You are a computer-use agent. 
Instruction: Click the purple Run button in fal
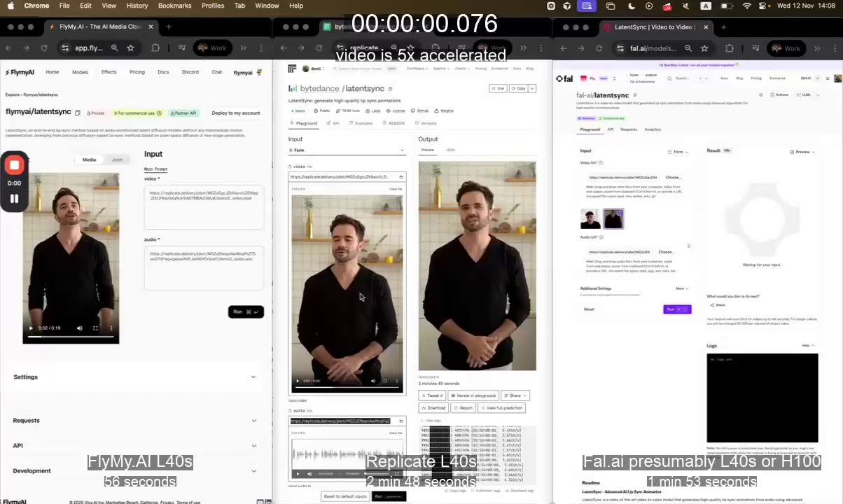point(677,309)
